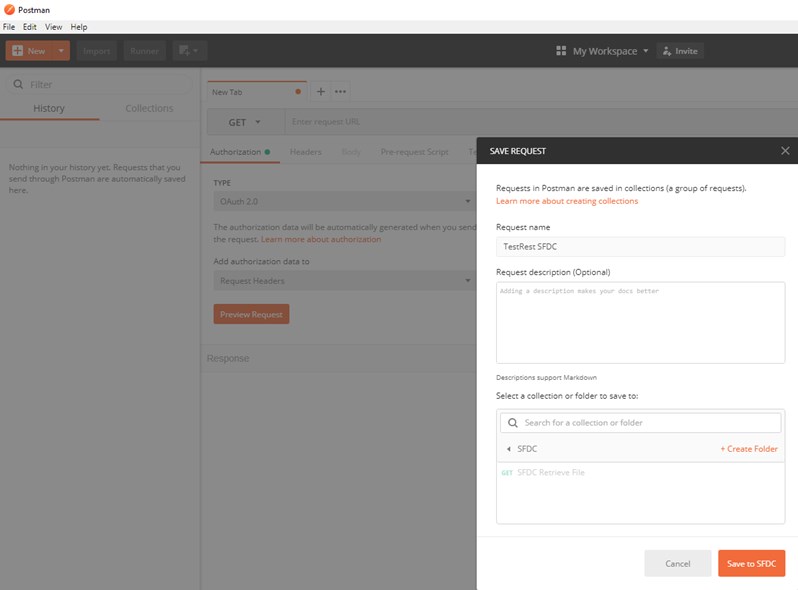Click the Cancel button
This screenshot has width=798, height=590.
(677, 564)
